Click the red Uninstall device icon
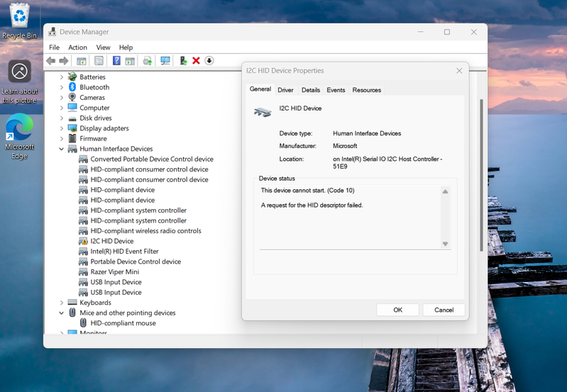Image resolution: width=567 pixels, height=392 pixels. (x=197, y=61)
